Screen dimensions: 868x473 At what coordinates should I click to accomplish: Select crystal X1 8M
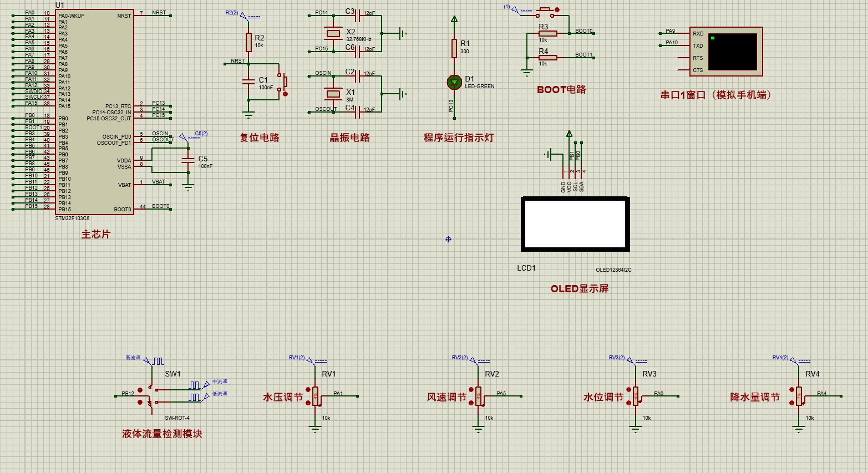coord(333,94)
